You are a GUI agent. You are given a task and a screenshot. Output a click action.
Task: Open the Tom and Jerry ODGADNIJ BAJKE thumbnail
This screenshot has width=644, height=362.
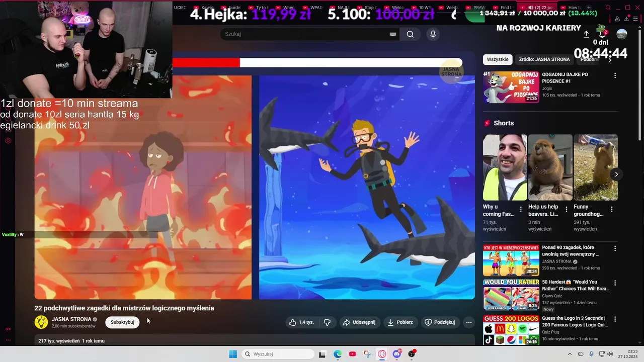(x=511, y=87)
